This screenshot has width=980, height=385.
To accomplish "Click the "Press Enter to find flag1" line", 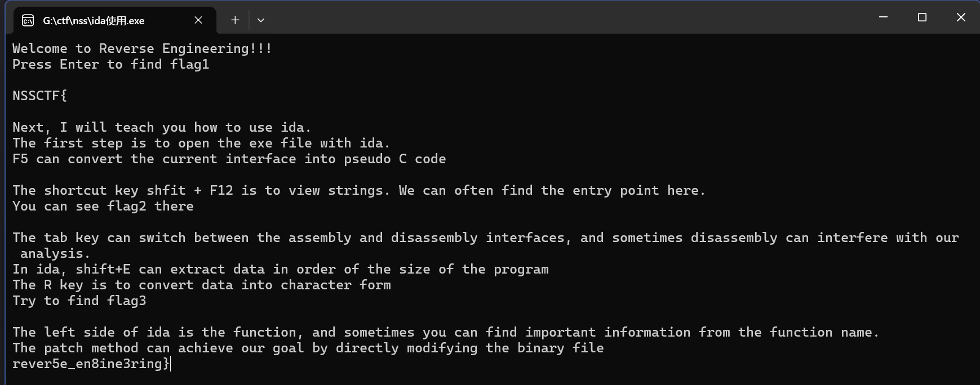I will 110,64.
